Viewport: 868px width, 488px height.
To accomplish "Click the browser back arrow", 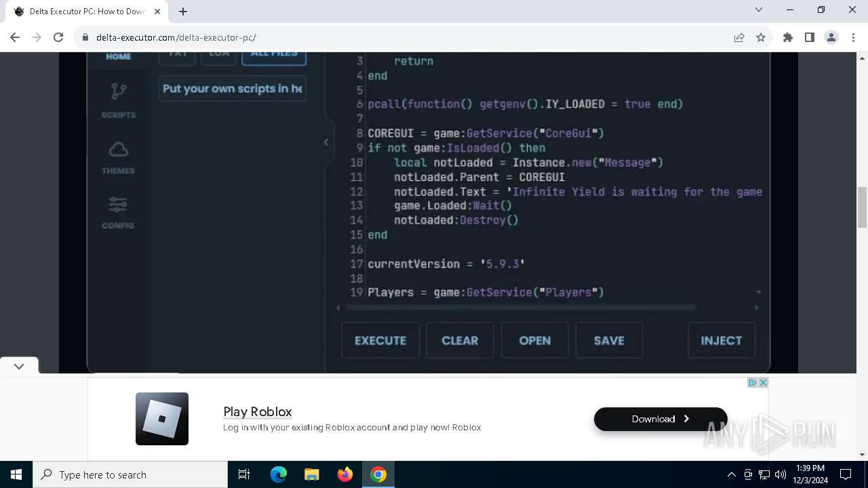I will (15, 37).
